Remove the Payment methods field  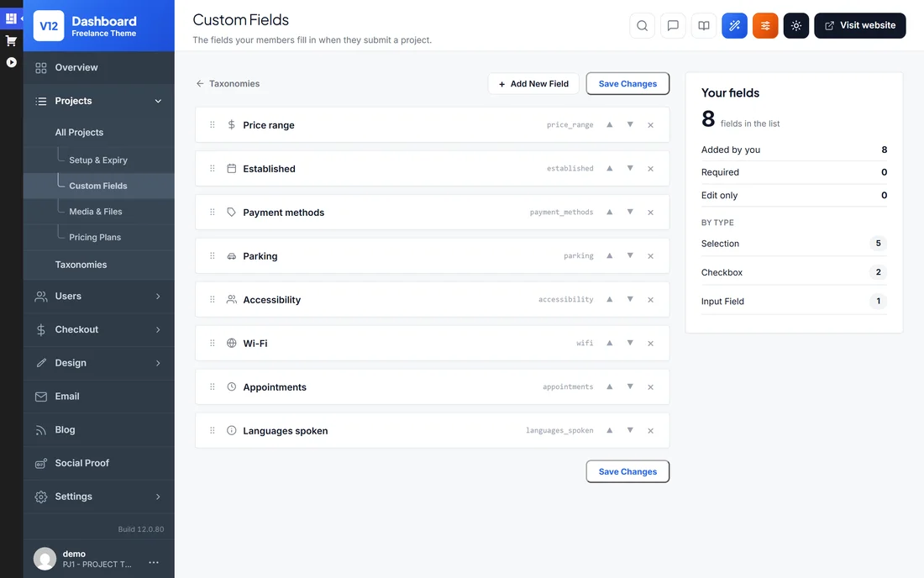click(650, 212)
